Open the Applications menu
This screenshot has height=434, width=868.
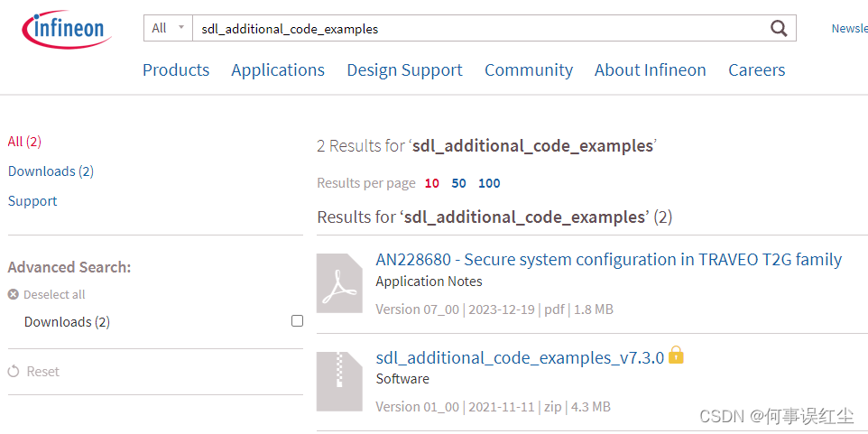pyautogui.click(x=278, y=70)
